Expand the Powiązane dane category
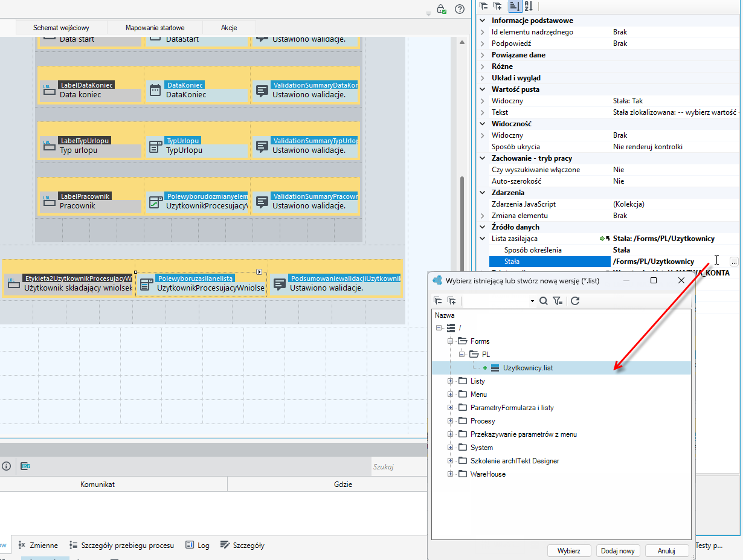Screen dimensions: 743x560 (483, 55)
